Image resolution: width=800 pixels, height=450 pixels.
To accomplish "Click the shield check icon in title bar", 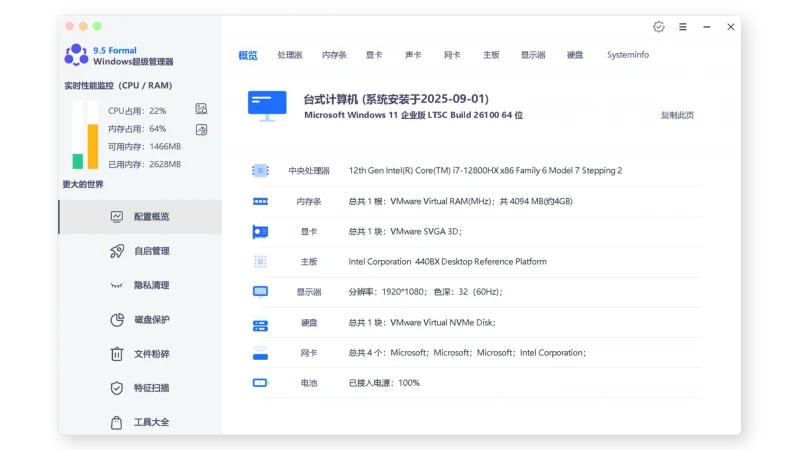I will (x=659, y=27).
